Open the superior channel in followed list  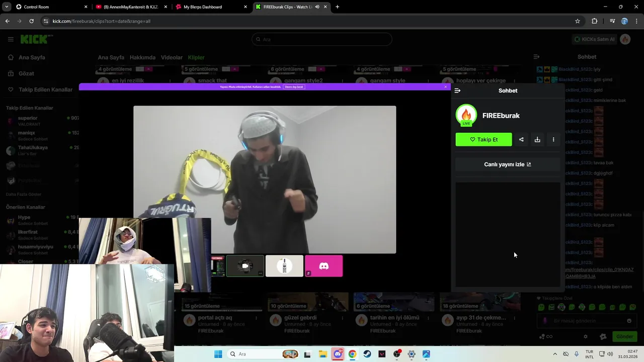click(x=42, y=121)
